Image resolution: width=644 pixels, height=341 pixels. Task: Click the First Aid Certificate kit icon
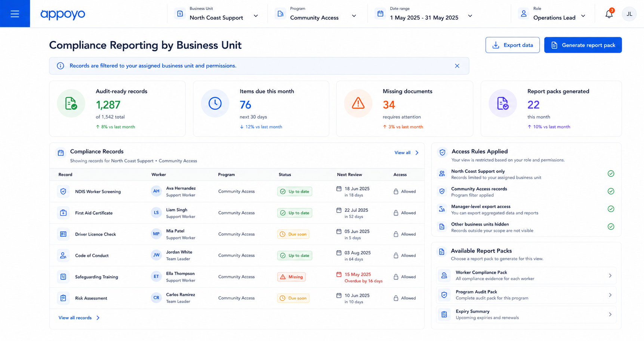click(63, 213)
